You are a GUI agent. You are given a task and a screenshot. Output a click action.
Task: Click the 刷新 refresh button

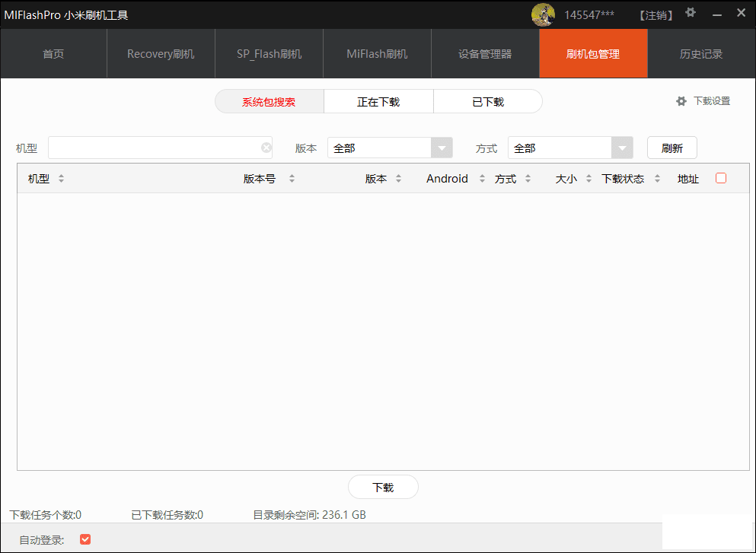pyautogui.click(x=672, y=148)
